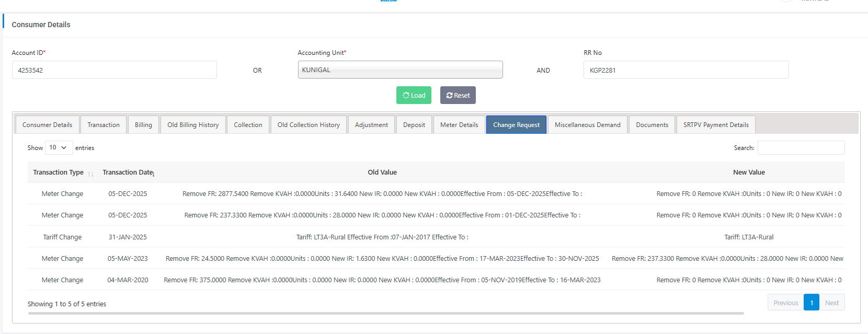Select the Tariff Change transaction type cell
The image size is (868, 334).
click(62, 237)
